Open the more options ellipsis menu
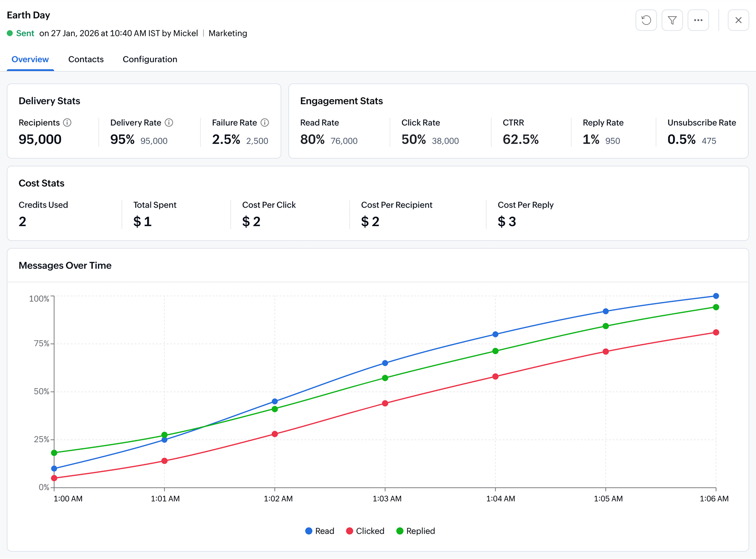This screenshot has width=756, height=559. click(x=698, y=20)
